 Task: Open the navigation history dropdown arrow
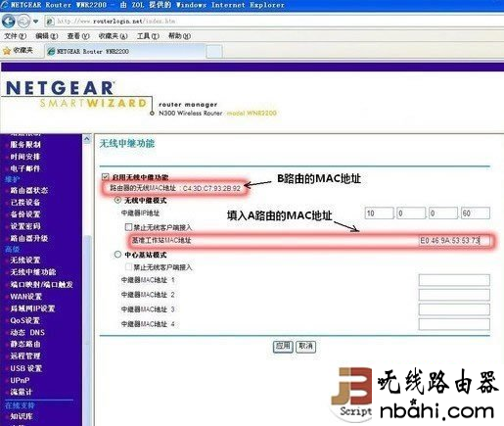click(x=36, y=22)
